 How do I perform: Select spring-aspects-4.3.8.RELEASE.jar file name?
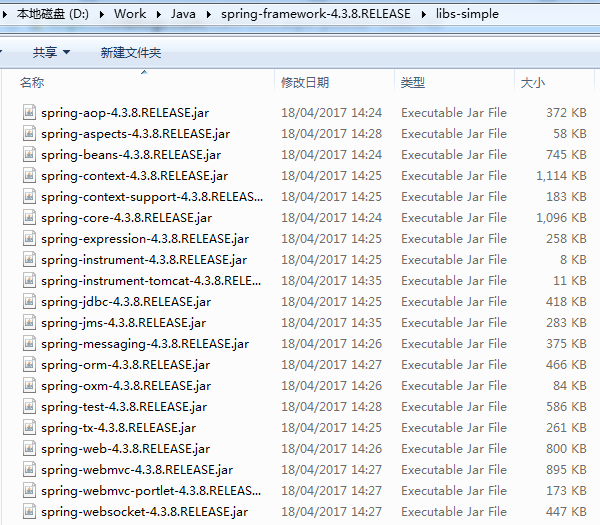pyautogui.click(x=135, y=134)
